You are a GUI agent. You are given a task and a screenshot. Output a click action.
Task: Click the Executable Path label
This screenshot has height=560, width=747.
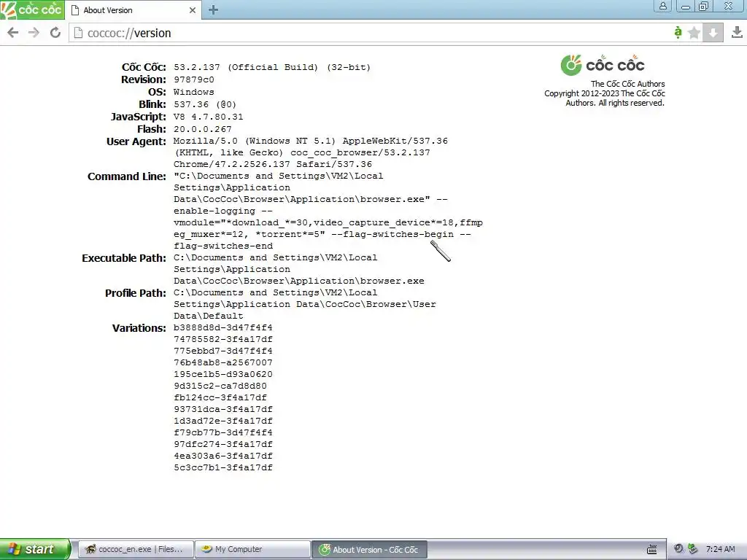click(x=124, y=258)
